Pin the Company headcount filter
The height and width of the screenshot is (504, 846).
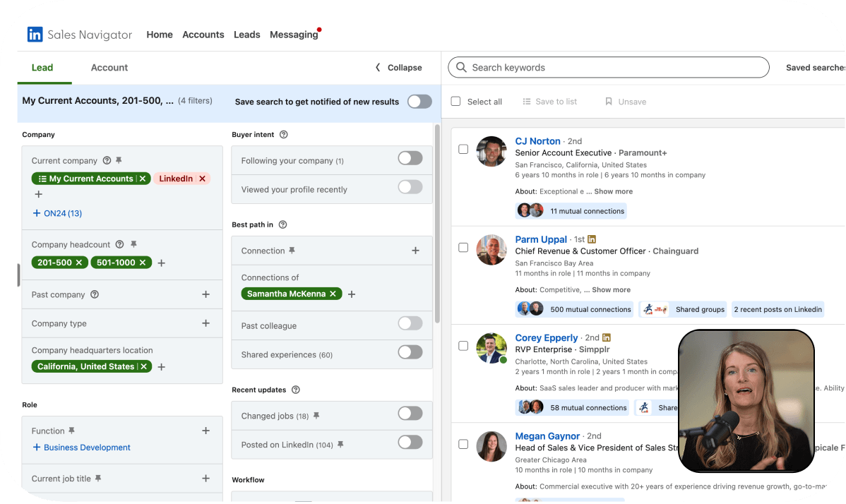[x=133, y=244]
